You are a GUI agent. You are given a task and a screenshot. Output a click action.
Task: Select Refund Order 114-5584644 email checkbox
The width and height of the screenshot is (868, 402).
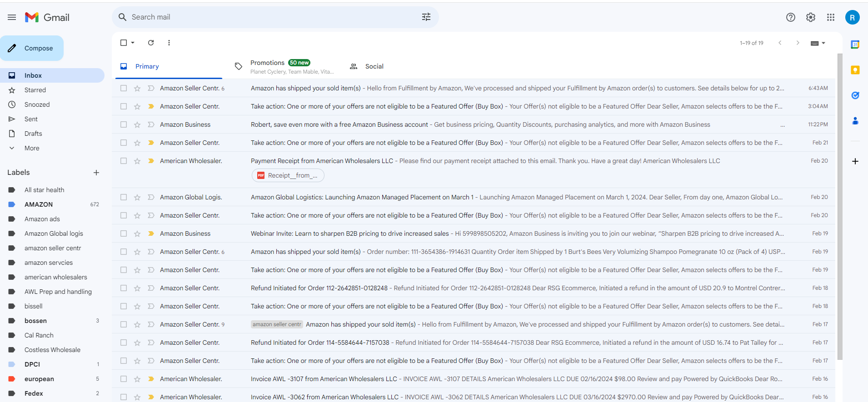124,342
